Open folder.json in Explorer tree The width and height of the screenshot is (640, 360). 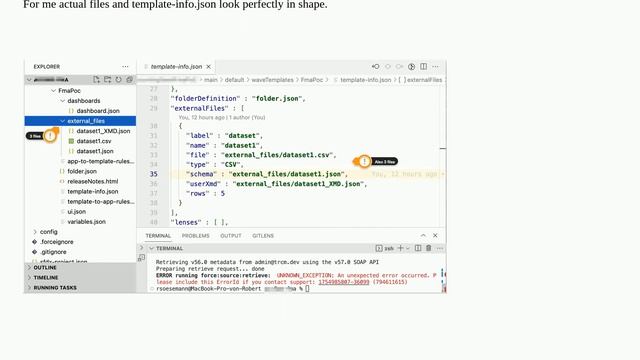click(x=82, y=171)
